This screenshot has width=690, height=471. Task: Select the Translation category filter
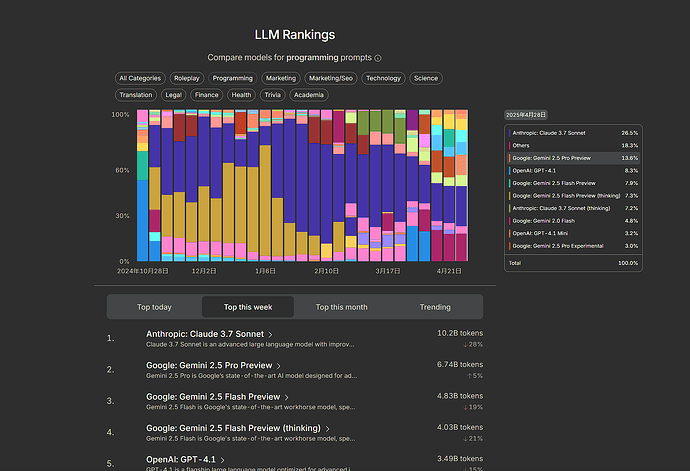136,95
